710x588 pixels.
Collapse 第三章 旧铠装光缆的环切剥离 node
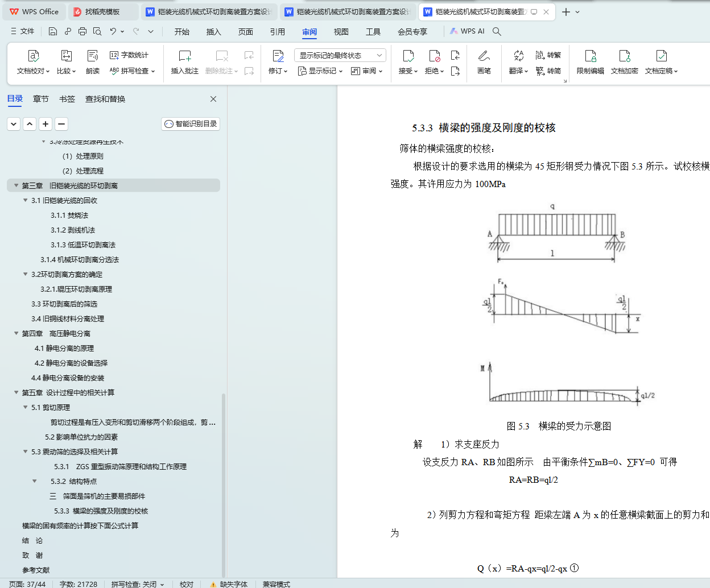coord(16,185)
